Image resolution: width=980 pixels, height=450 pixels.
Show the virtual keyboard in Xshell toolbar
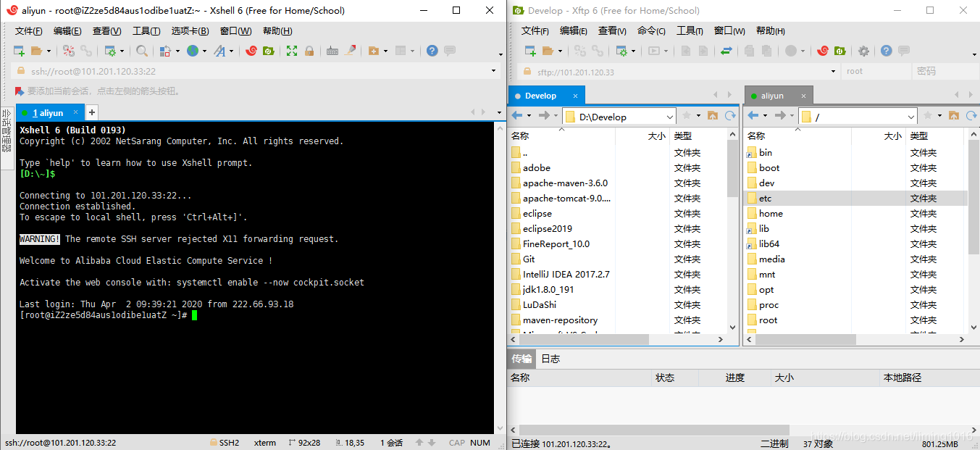[332, 51]
